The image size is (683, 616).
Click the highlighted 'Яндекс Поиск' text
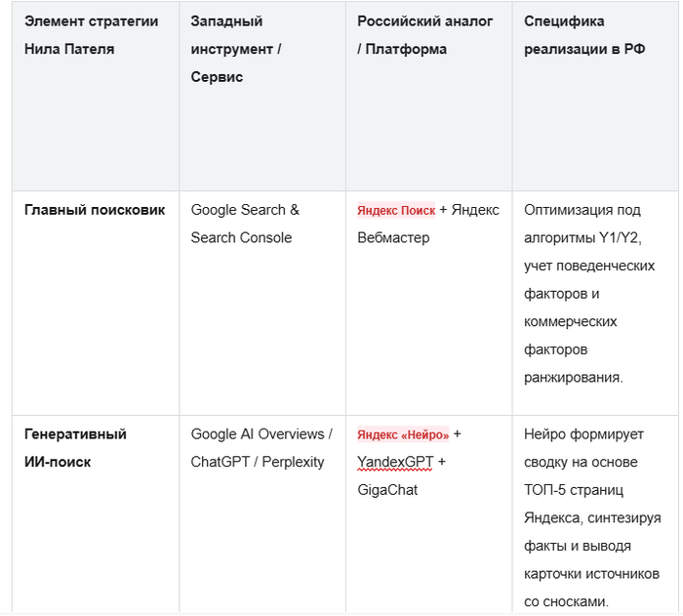point(396,210)
